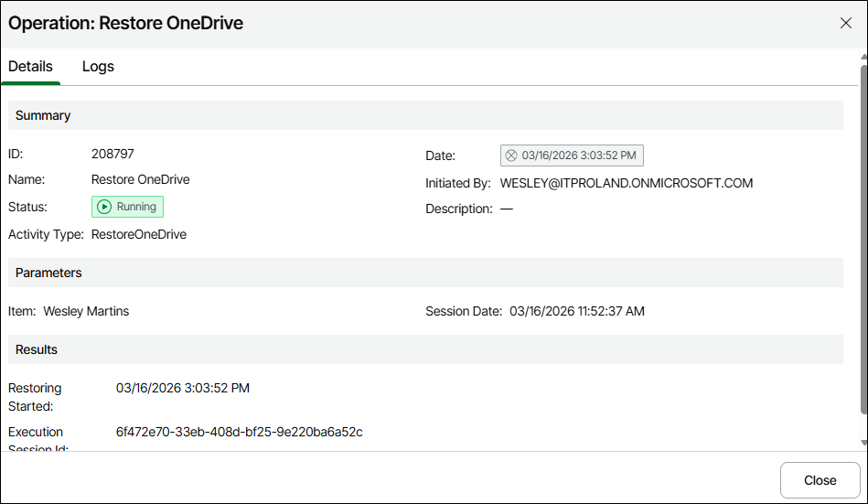Click the Execution Session Id GUID value

pyautogui.click(x=239, y=432)
